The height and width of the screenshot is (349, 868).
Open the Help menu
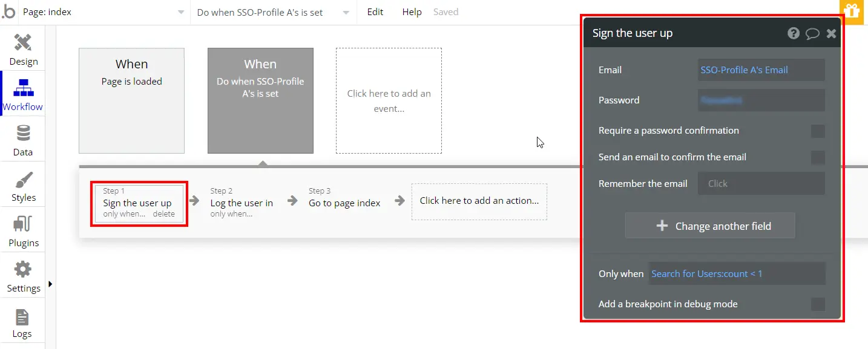tap(412, 12)
